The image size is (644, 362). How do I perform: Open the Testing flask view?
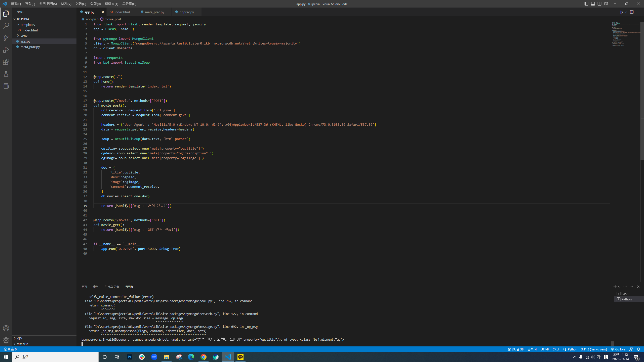click(6, 74)
